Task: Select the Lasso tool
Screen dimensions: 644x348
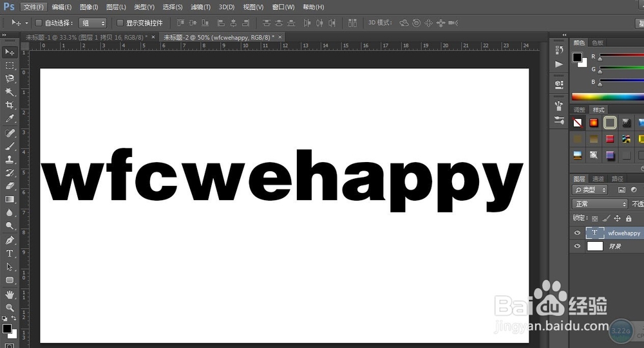Action: (x=10, y=78)
